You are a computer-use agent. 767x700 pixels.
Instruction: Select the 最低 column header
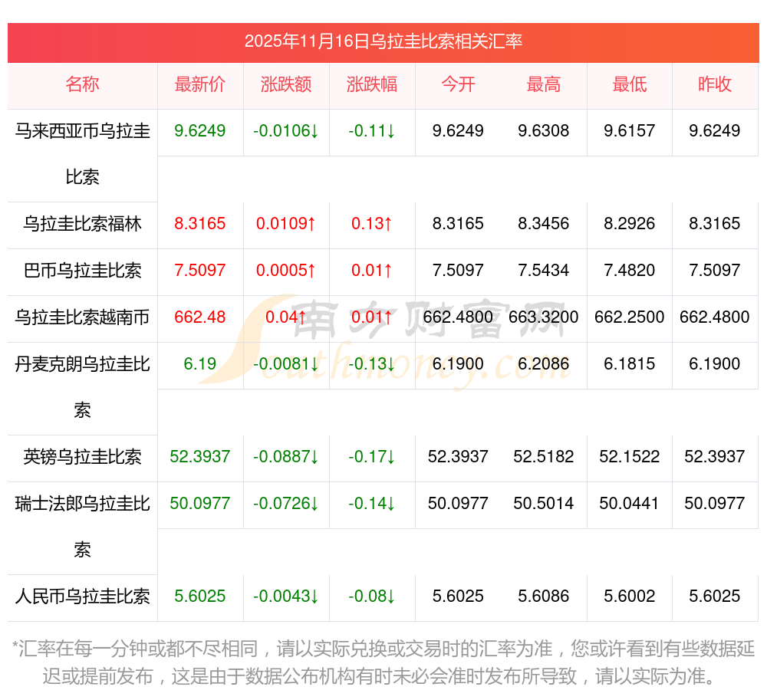(x=630, y=84)
